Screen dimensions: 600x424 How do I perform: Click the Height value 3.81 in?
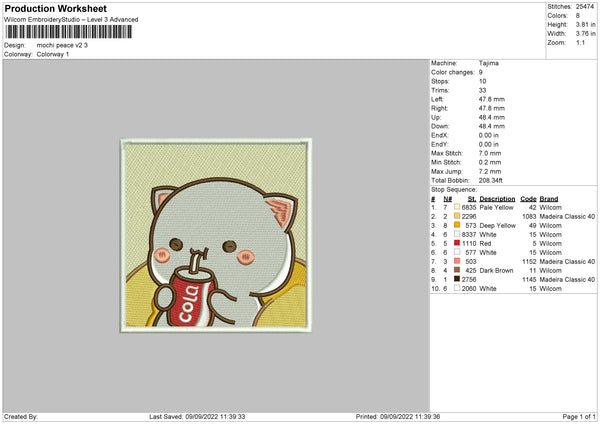click(585, 24)
